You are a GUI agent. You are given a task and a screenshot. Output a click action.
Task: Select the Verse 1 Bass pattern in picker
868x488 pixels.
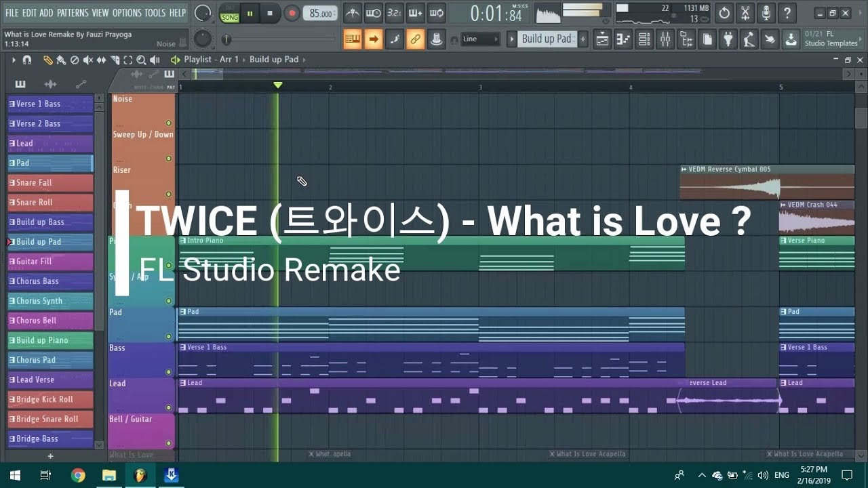coord(50,104)
